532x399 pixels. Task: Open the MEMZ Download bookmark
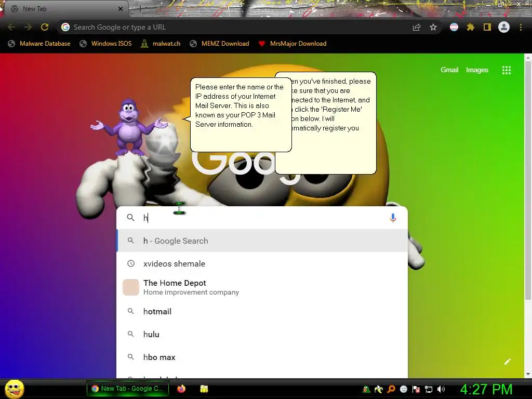(x=220, y=44)
